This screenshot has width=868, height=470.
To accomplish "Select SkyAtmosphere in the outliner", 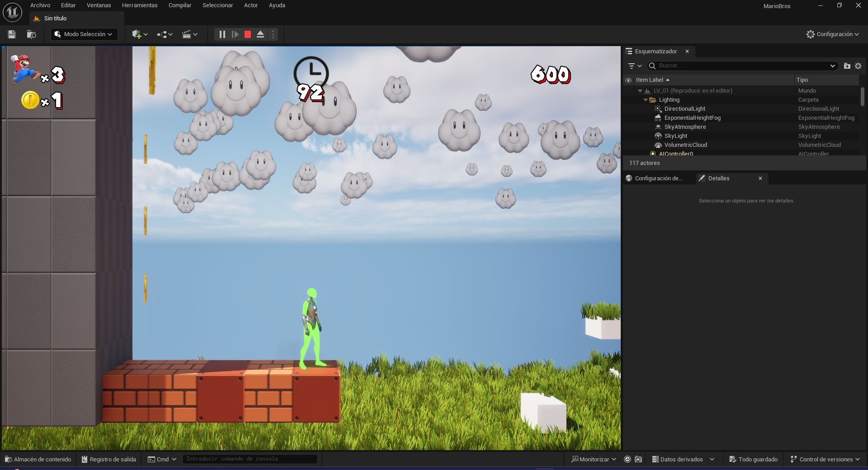I will point(741,127).
